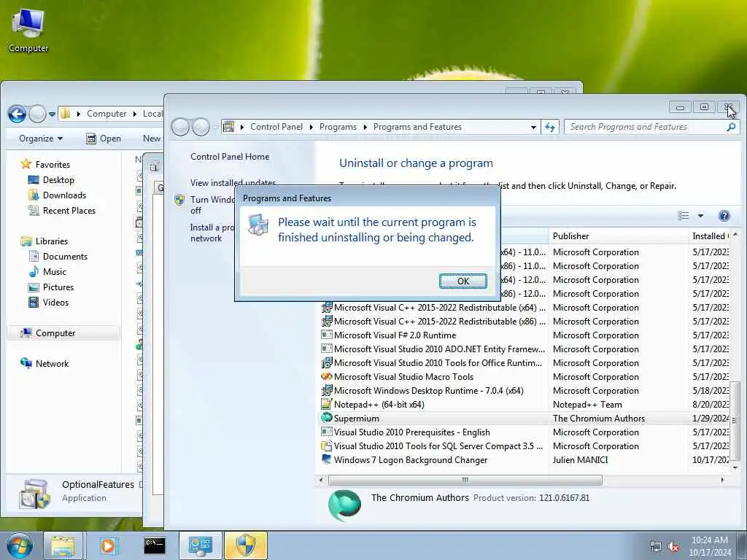Open the Pictures library
This screenshot has height=560, width=747.
point(51,287)
